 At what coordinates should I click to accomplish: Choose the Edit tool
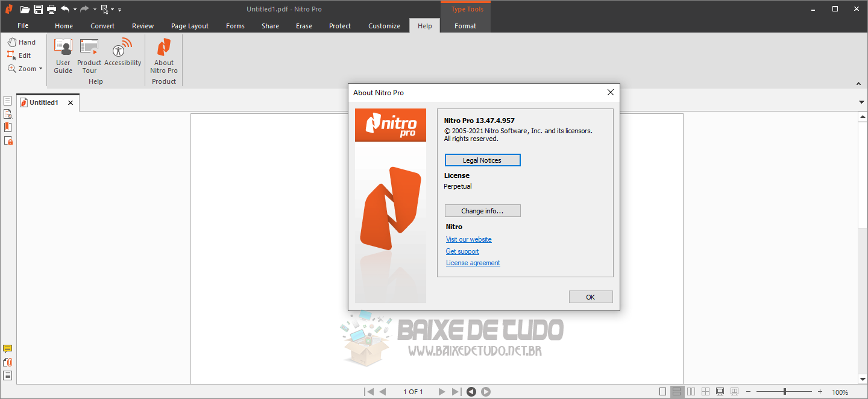pos(19,55)
